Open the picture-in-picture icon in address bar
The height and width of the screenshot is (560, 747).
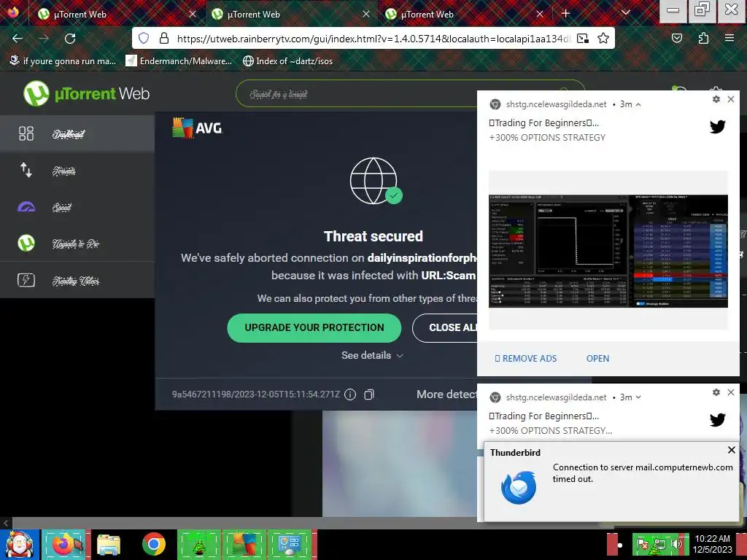[x=583, y=38]
